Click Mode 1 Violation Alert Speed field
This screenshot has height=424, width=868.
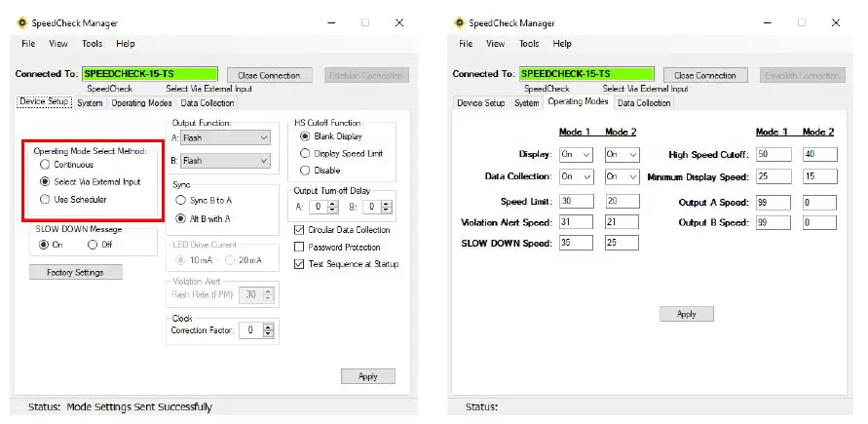(576, 222)
